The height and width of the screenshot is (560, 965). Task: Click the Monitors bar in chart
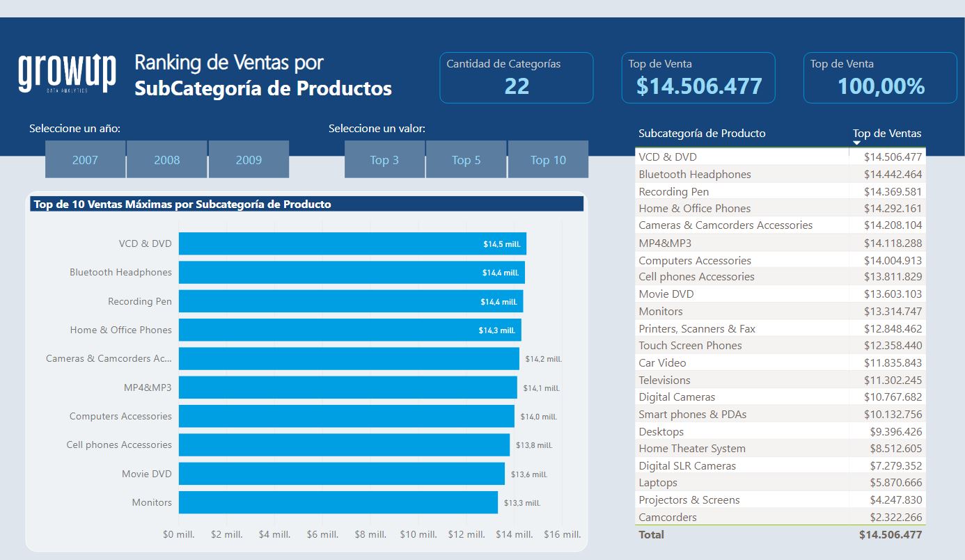(x=338, y=502)
